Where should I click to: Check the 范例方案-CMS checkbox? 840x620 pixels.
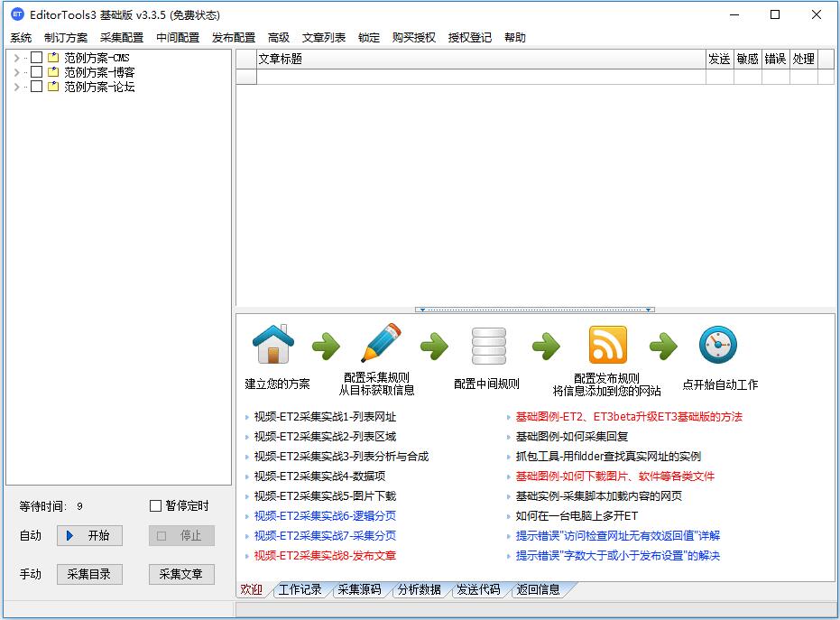point(37,57)
